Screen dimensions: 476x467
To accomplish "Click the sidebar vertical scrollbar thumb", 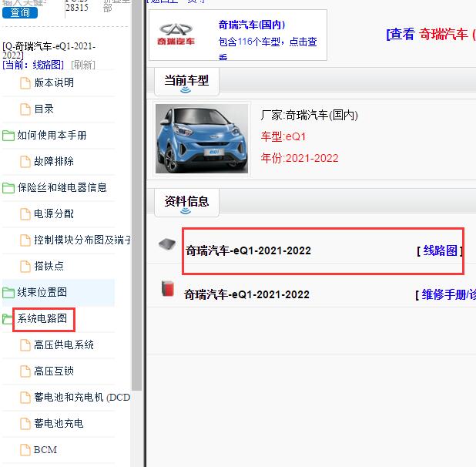I will point(137,194).
